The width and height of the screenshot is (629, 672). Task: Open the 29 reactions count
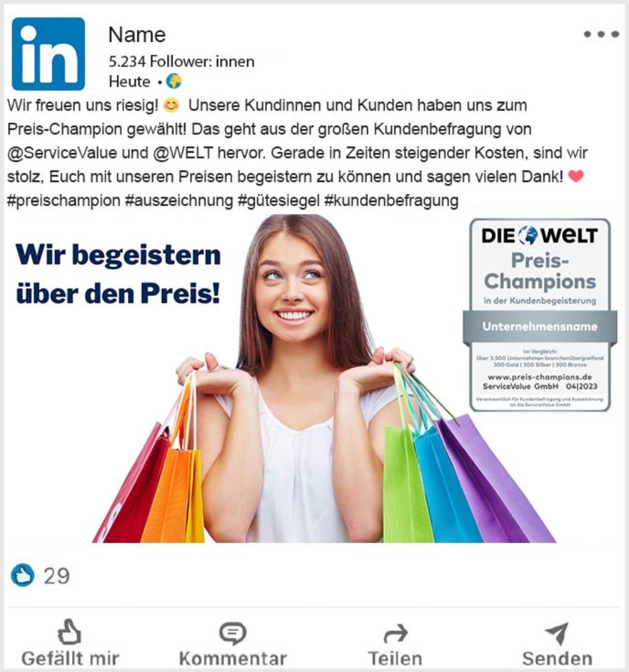click(57, 576)
